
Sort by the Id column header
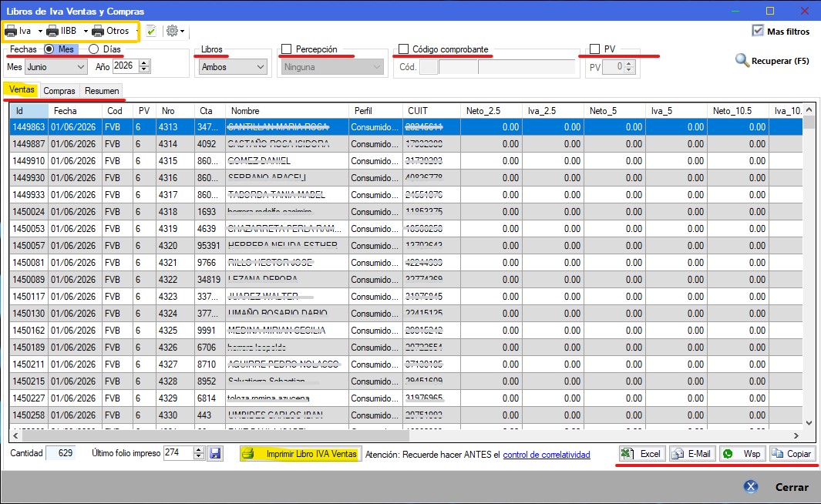(x=29, y=111)
